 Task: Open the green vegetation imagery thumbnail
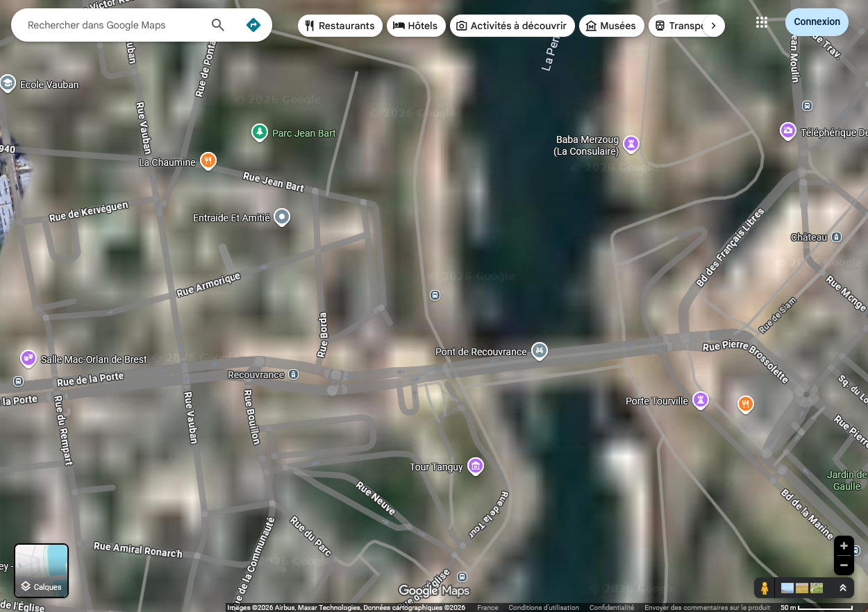click(817, 588)
